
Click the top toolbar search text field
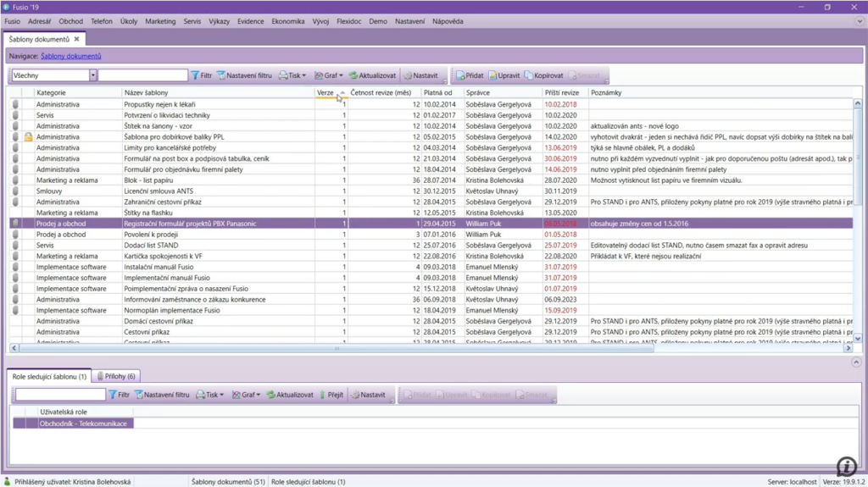[x=142, y=75]
